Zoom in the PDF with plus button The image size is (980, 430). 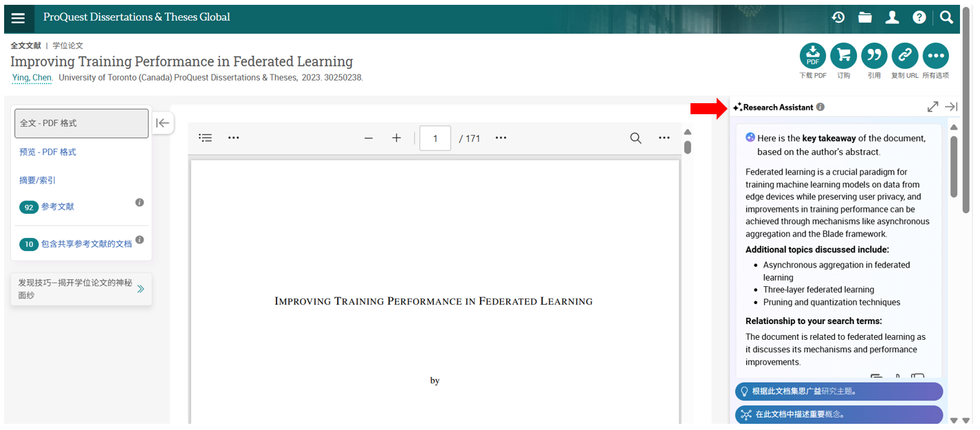coord(396,138)
